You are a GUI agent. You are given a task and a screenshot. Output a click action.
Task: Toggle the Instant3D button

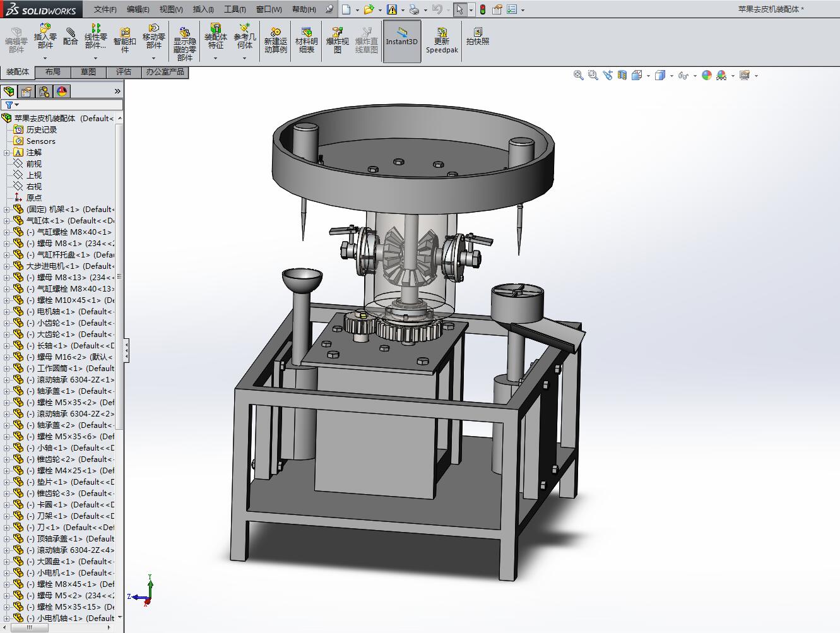point(402,41)
